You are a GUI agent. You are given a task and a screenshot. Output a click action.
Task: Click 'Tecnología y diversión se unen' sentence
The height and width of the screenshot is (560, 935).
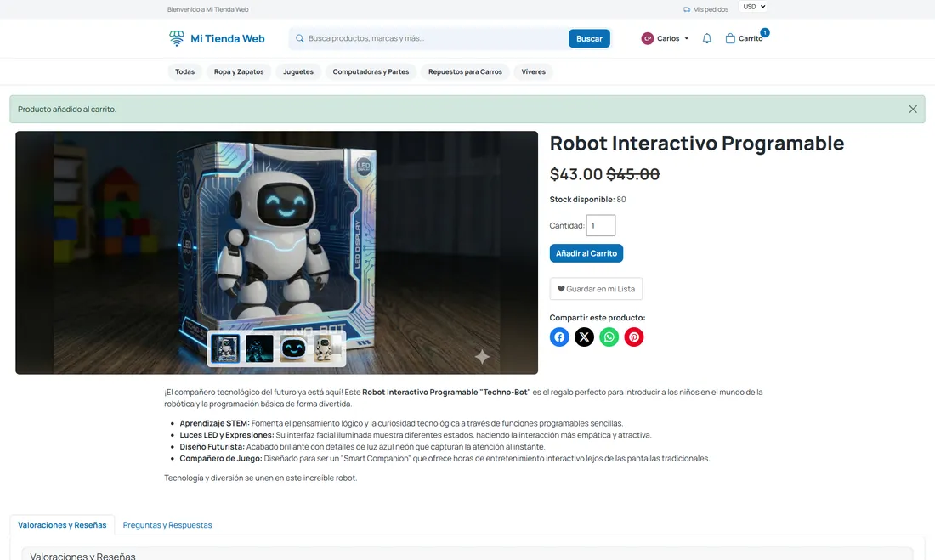click(x=261, y=478)
